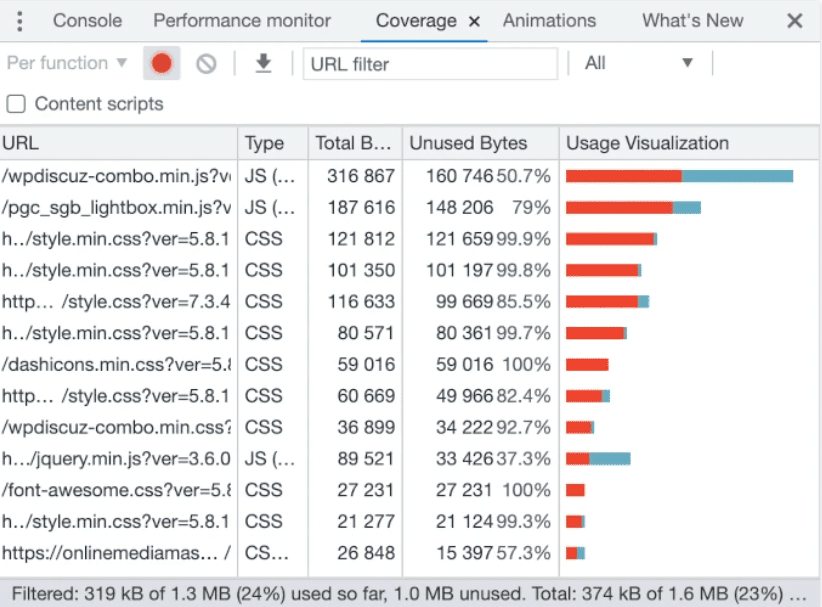Close the DevTools drawer panel
This screenshot has height=607, width=822.
point(795,21)
